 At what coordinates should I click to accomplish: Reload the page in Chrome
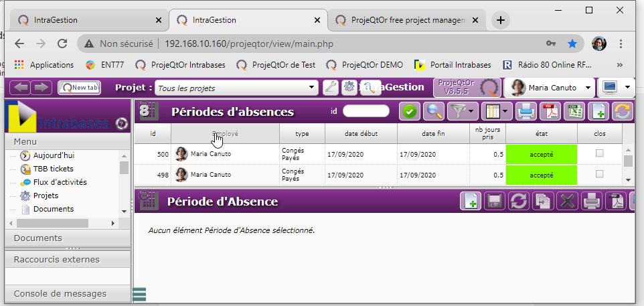(62, 44)
